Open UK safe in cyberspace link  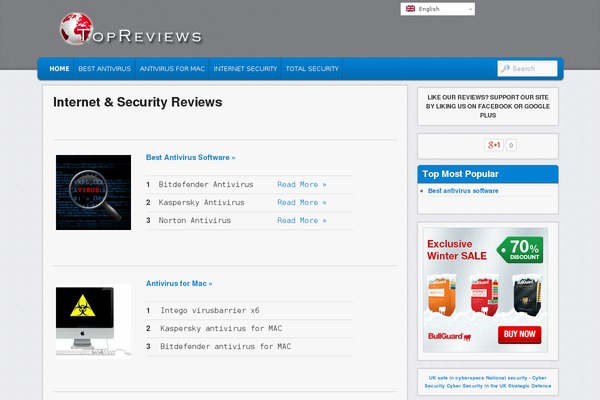(x=488, y=382)
